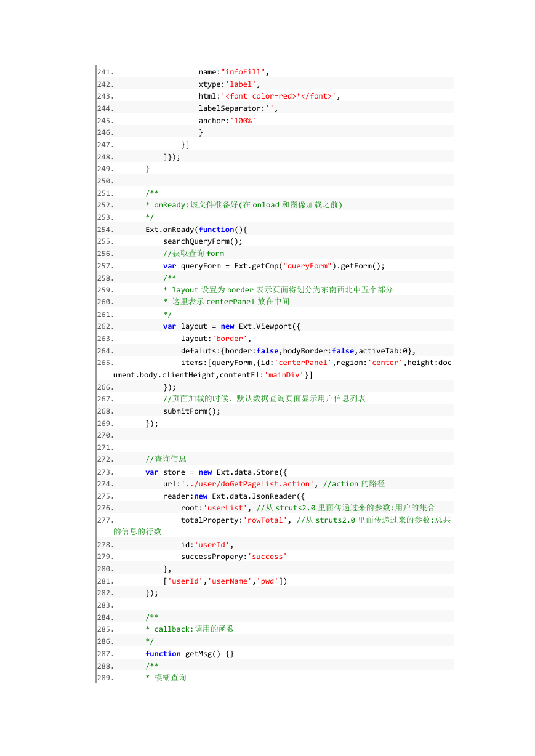Click the centerPanel 放在中间 comment
Viewport: 535px width, 756px height.
click(x=226, y=302)
